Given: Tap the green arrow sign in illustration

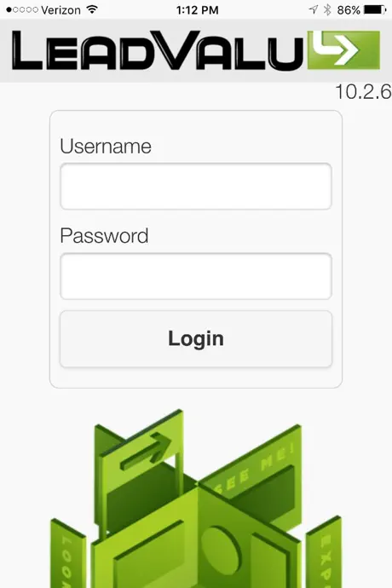Looking at the screenshot, I should 146,452.
